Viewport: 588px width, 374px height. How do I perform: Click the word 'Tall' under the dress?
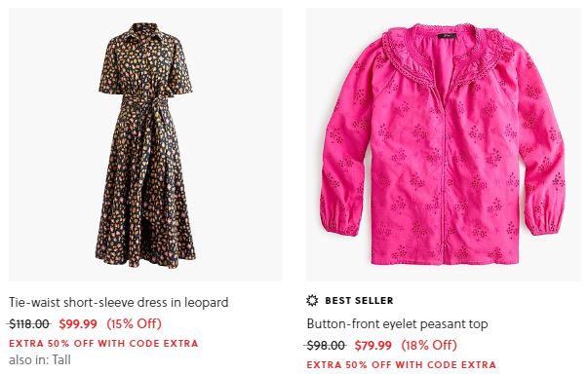coord(61,360)
